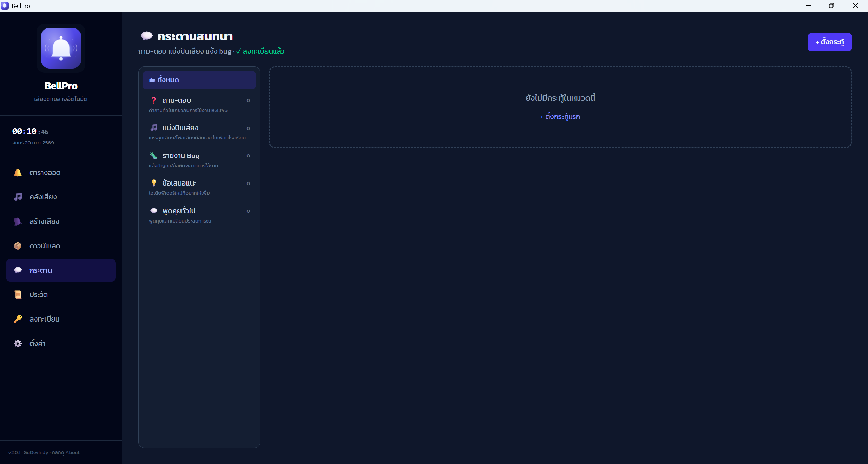Image resolution: width=868 pixels, height=464 pixels.
Task: Click the thread count 0 beside รายงาน Bug
Action: 248,156
